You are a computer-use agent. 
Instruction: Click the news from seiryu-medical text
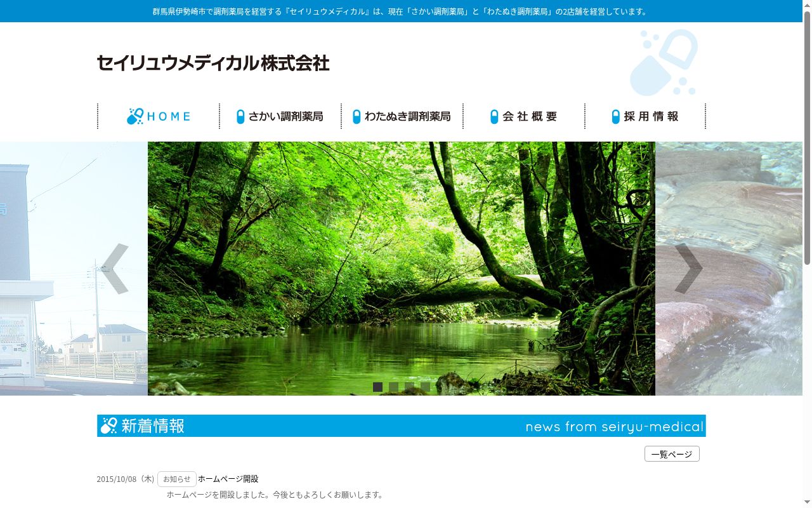pyautogui.click(x=615, y=427)
